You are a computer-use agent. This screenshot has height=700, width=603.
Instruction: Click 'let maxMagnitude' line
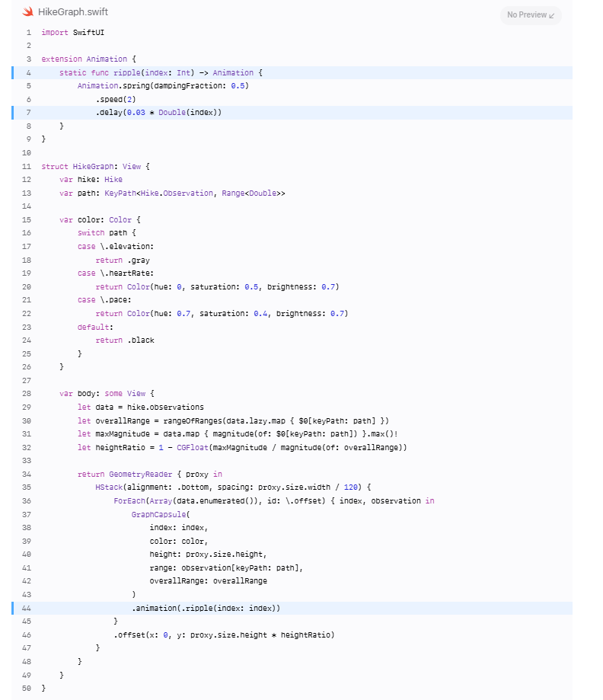(x=238, y=434)
